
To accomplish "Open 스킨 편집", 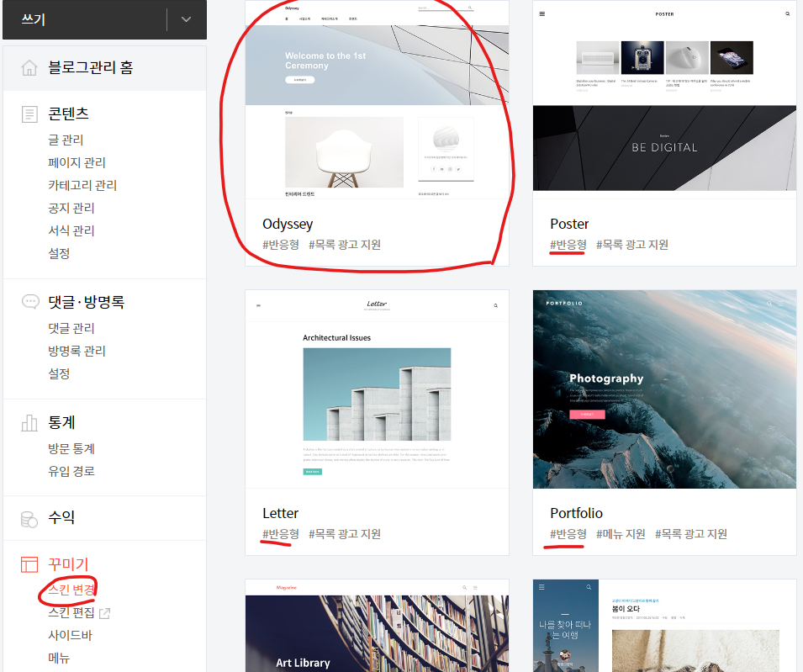I will [71, 612].
